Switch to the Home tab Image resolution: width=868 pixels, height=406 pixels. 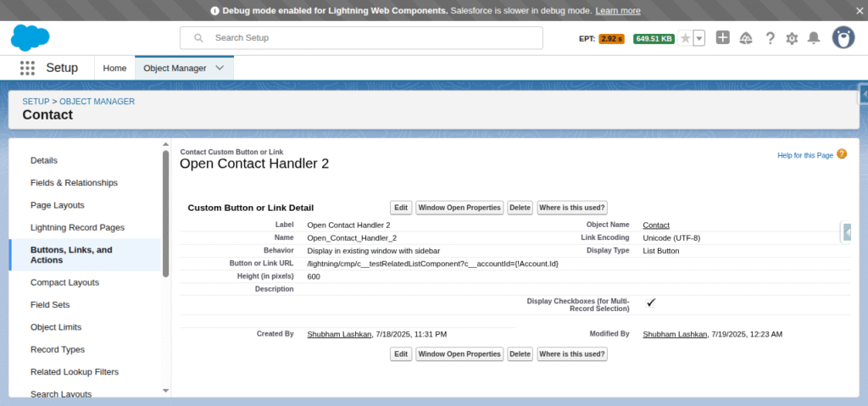pos(114,68)
